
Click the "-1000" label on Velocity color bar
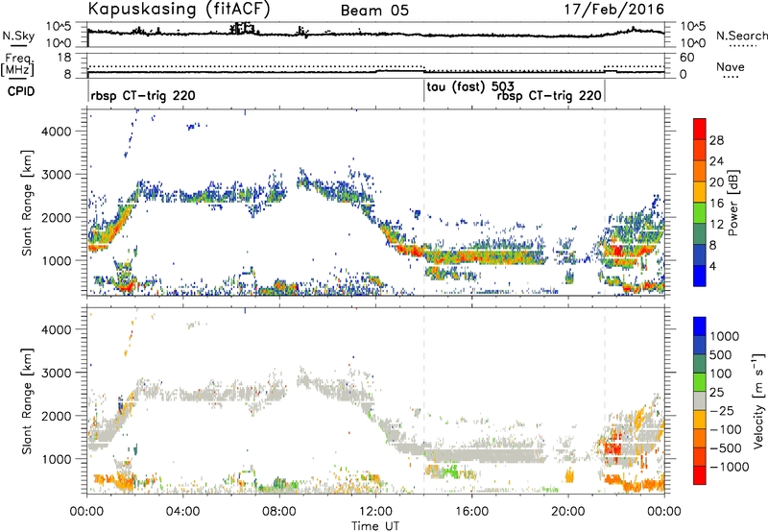[x=729, y=467]
